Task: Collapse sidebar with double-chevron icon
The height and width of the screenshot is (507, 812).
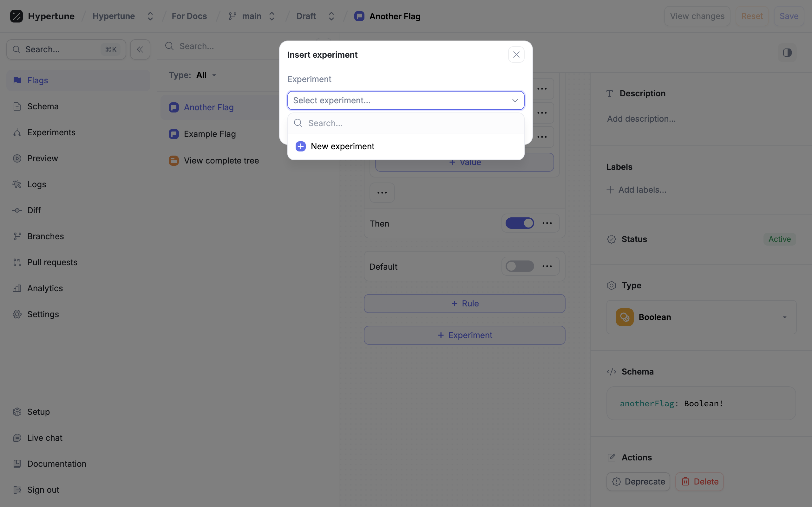Action: 140,50
